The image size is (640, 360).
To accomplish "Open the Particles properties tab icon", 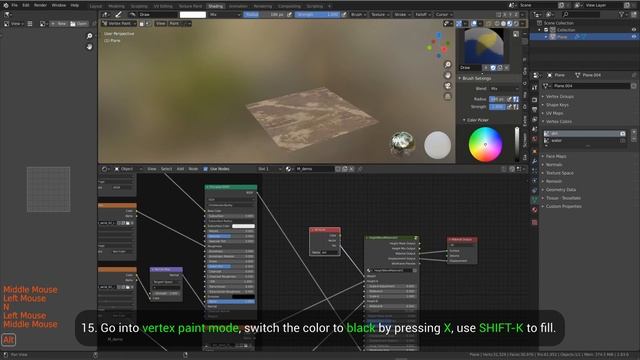I will (535, 171).
